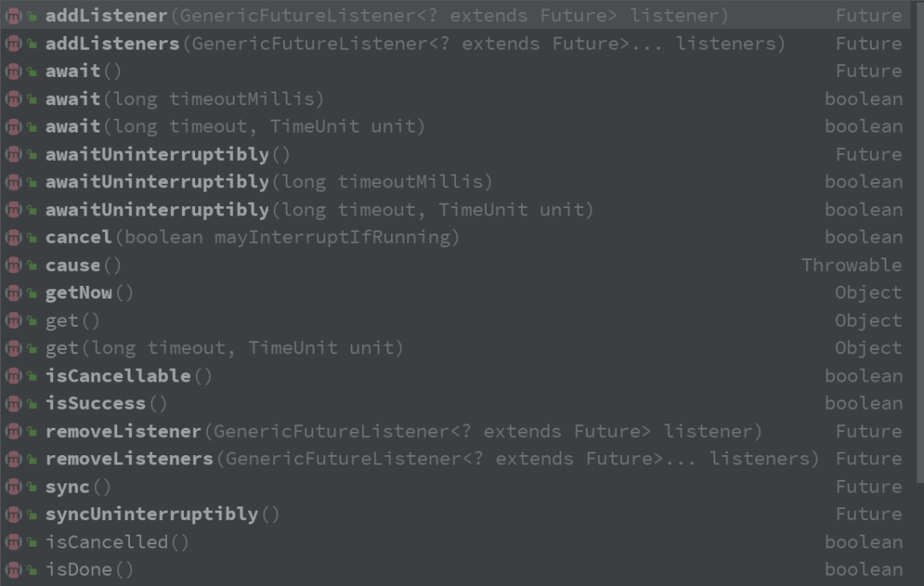This screenshot has width=924, height=586.
Task: Click the method icon beside addListener
Action: click(x=13, y=15)
